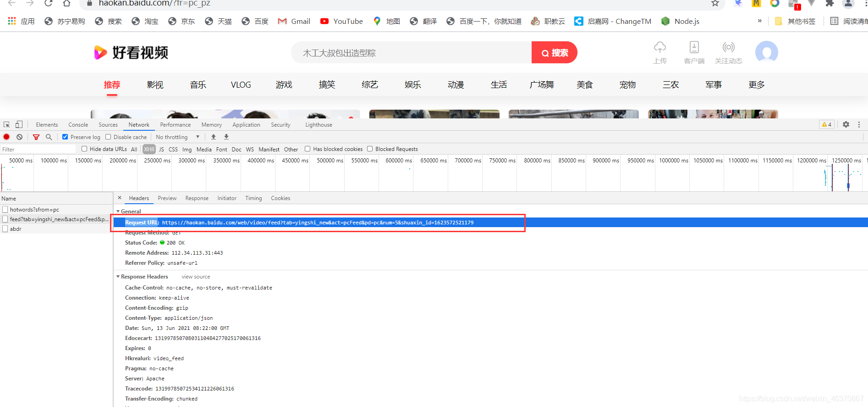Viewport: 868px width, 407px height.
Task: Open the Cookies tab of the request
Action: 280,198
